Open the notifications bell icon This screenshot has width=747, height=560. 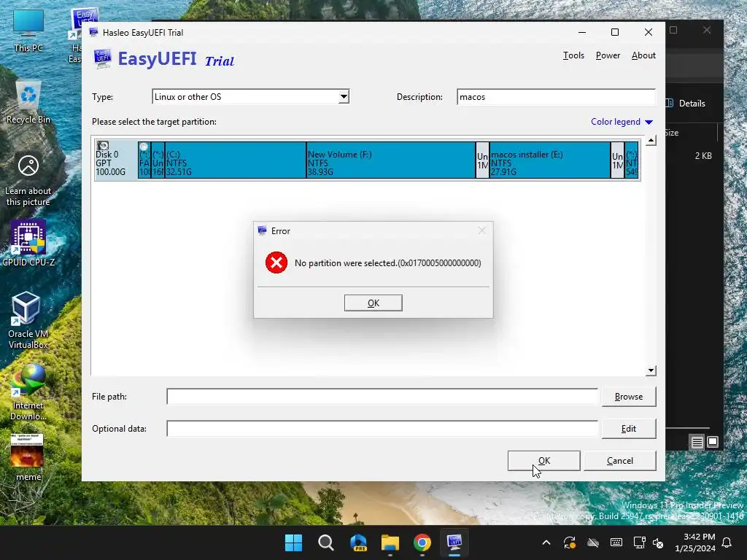point(727,542)
